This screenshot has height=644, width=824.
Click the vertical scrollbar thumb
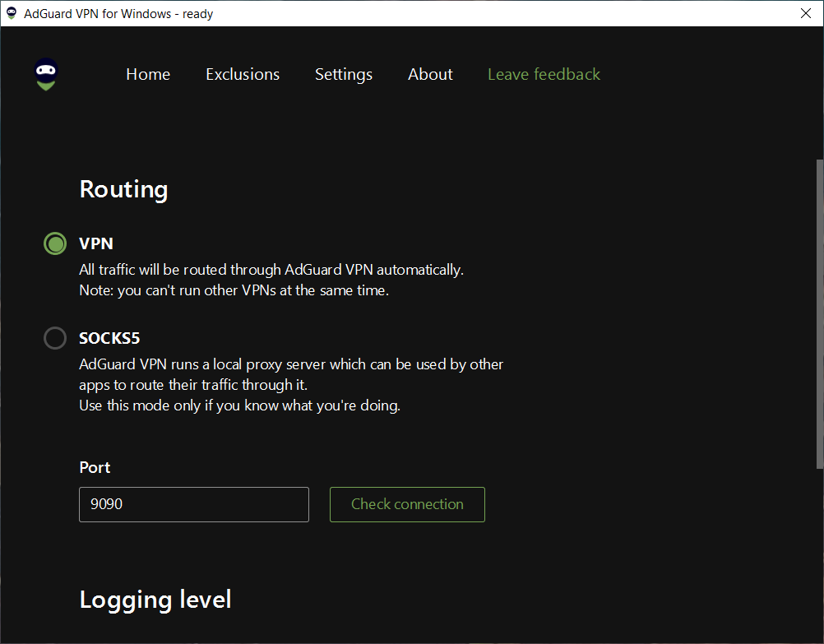[x=819, y=313]
